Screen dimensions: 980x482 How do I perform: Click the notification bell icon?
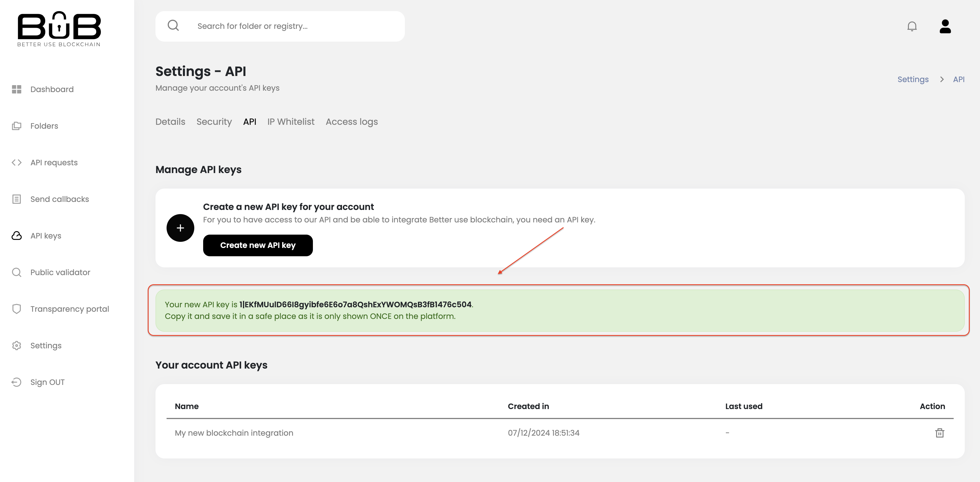pyautogui.click(x=912, y=26)
